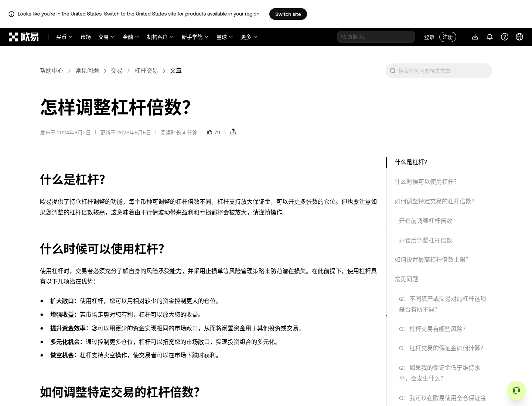The height and width of the screenshot is (406, 532).
Task: Go to the 交易 breadcrumb link
Action: (x=117, y=70)
